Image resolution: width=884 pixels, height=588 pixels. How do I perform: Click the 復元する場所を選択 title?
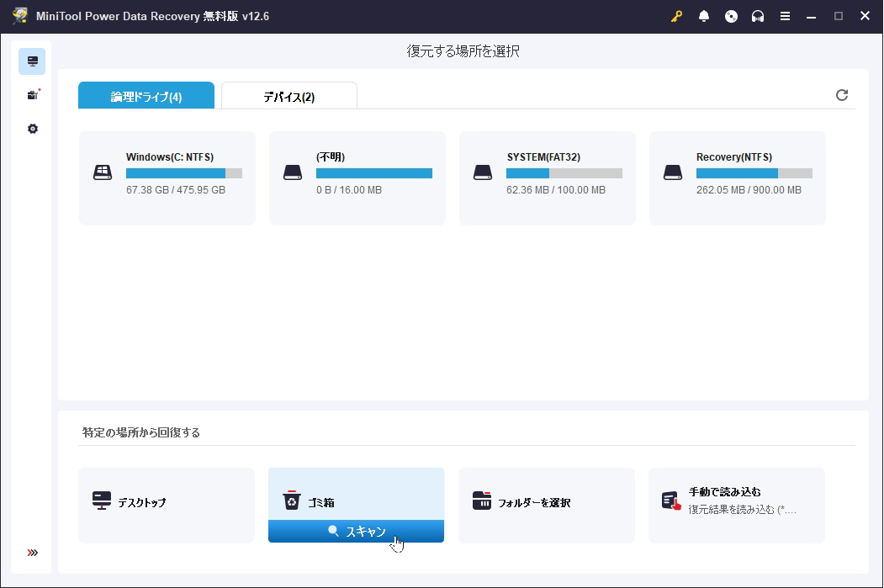coord(463,51)
